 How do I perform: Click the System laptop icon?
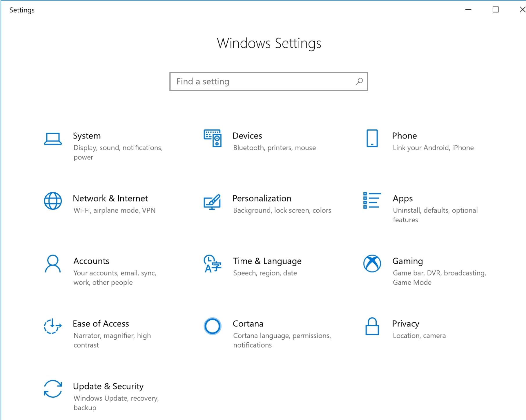(53, 139)
